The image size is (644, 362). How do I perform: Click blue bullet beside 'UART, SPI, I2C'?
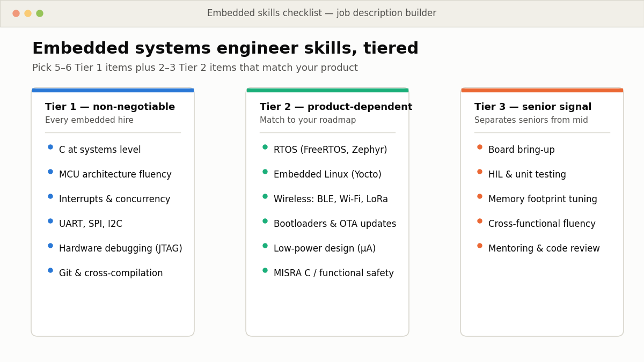[50, 221]
